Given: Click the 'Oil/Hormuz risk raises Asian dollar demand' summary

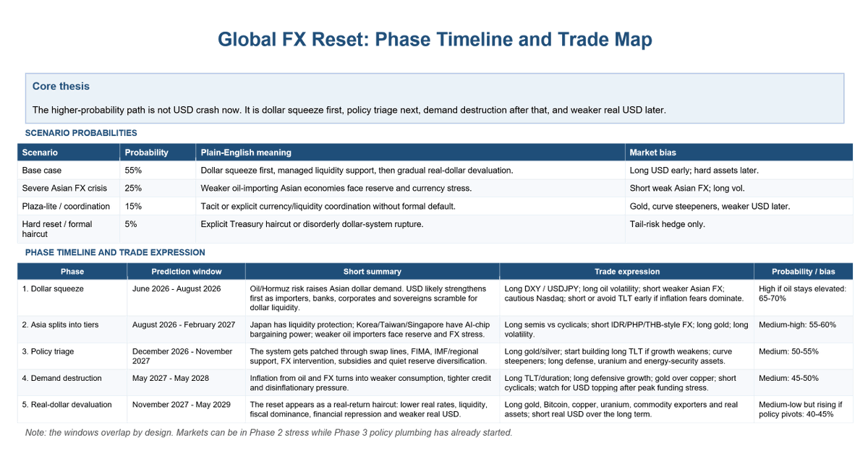Looking at the screenshot, I should pyautogui.click(x=373, y=298).
